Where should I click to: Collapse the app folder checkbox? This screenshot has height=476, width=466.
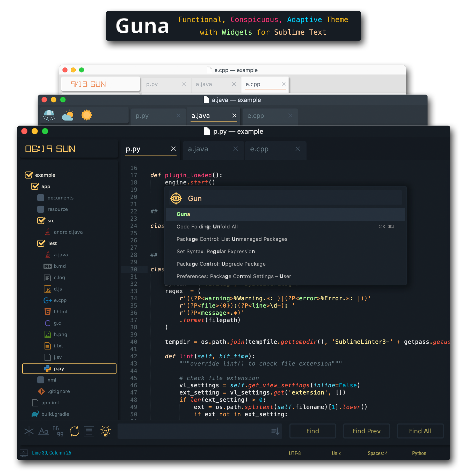tap(35, 186)
